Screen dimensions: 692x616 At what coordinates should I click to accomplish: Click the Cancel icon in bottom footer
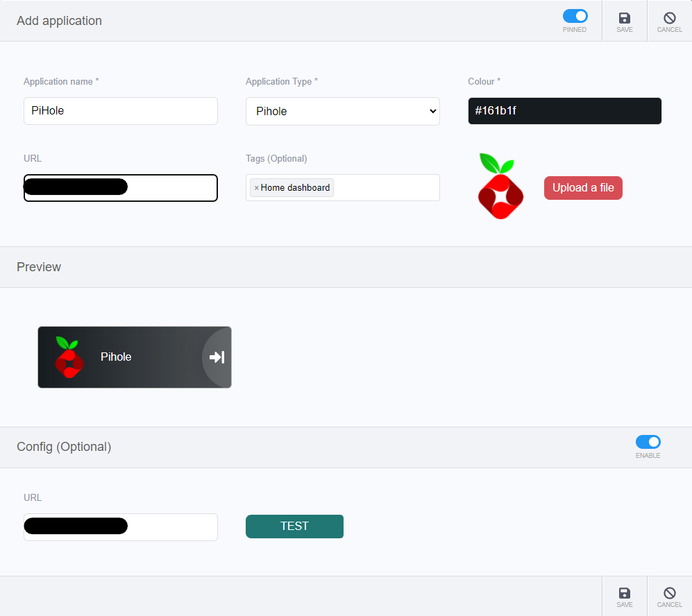[669, 594]
